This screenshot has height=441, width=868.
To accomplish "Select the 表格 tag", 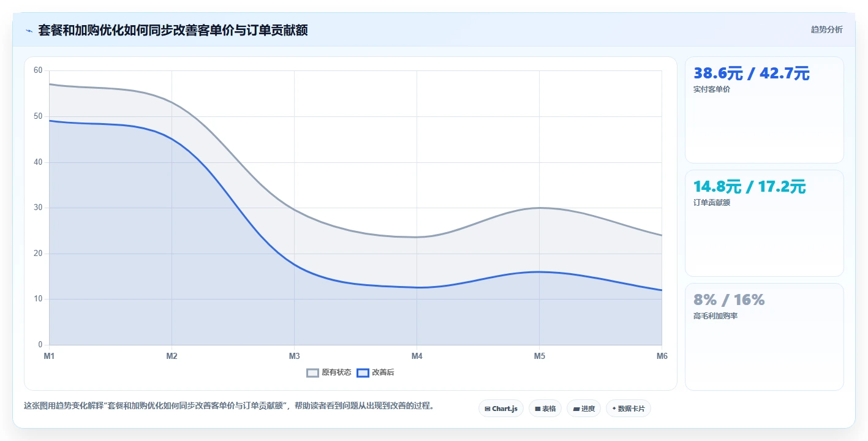I will (545, 409).
